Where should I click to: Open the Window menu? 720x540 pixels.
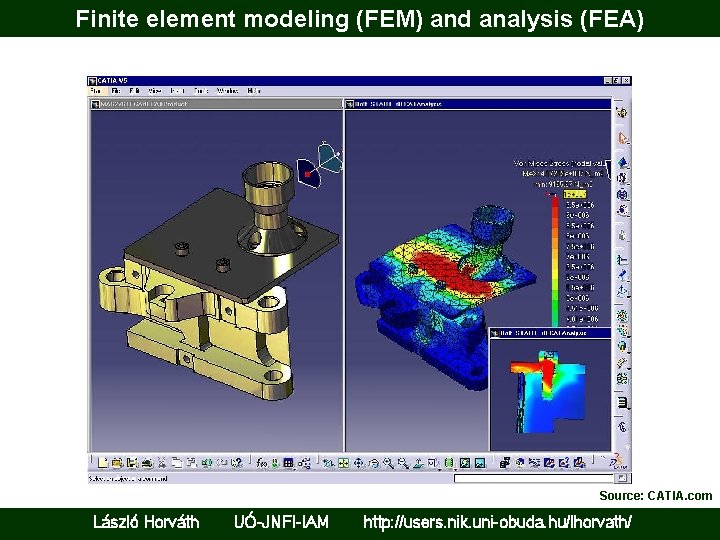tap(228, 91)
